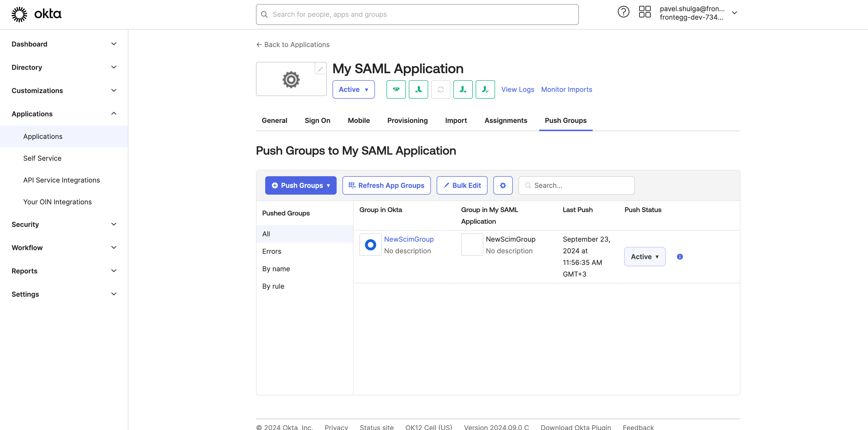Expand the Settings sidebar section

click(64, 295)
